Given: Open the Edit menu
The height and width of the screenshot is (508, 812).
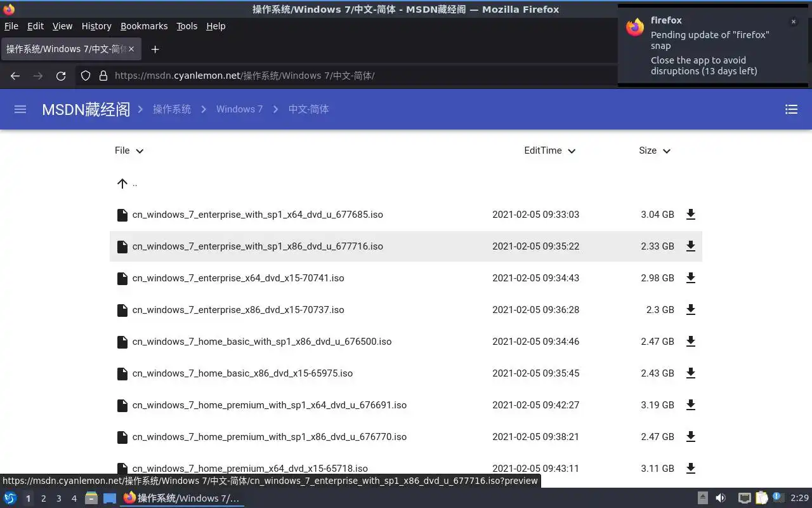Looking at the screenshot, I should tap(36, 26).
